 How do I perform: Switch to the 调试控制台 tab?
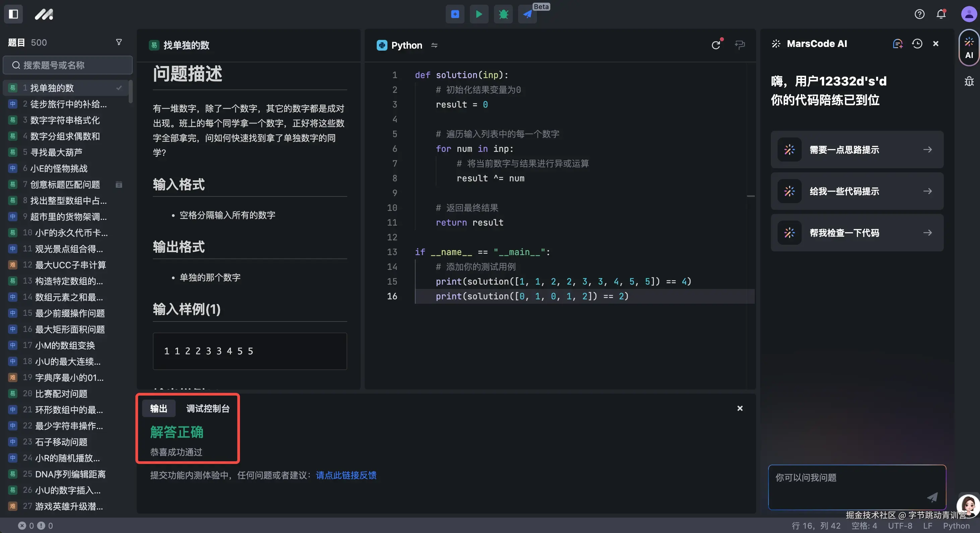point(208,408)
